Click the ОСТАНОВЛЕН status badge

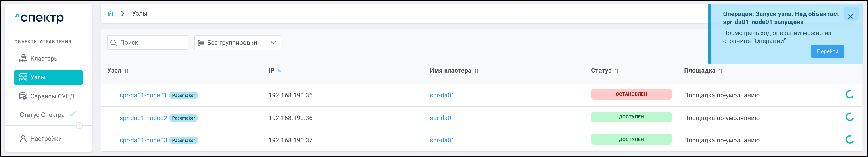tap(631, 94)
